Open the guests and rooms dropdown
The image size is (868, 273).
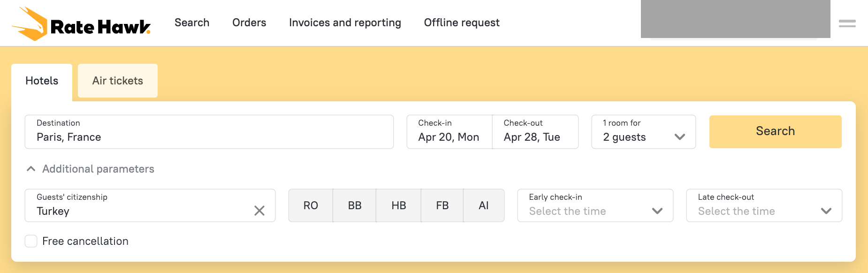point(643,132)
